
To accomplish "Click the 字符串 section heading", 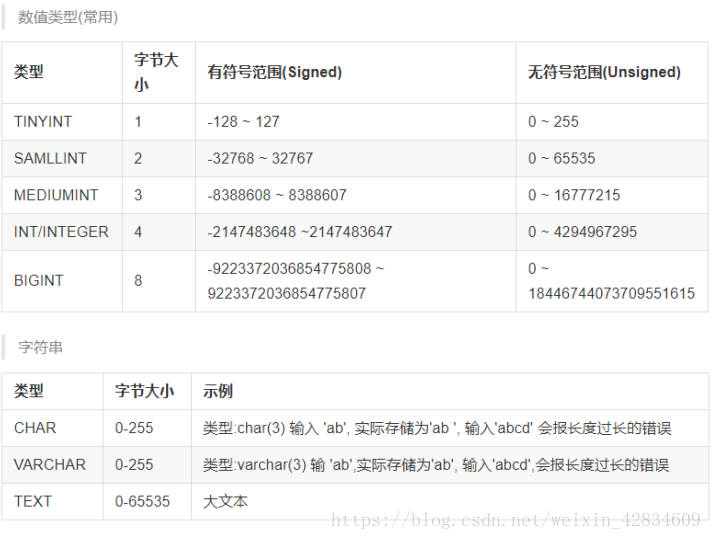I will point(40,347).
